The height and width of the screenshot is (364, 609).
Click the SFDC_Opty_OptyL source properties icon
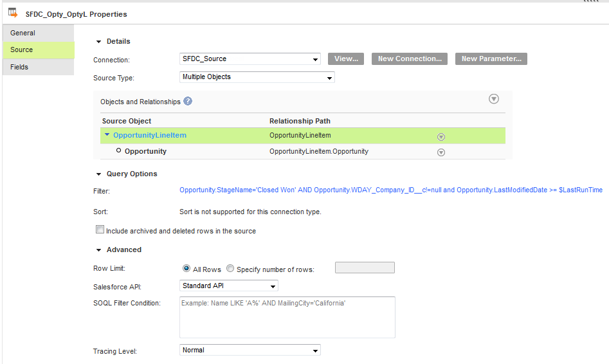[x=13, y=13]
